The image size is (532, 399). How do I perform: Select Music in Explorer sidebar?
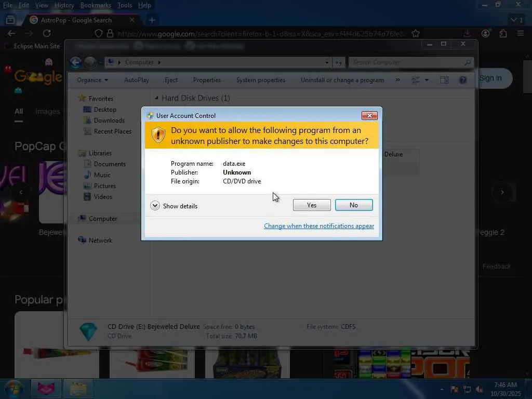[x=102, y=175]
